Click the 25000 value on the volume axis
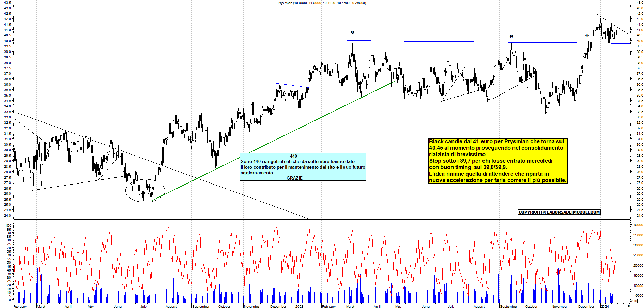The width and height of the screenshot is (644, 308). pyautogui.click(x=638, y=255)
